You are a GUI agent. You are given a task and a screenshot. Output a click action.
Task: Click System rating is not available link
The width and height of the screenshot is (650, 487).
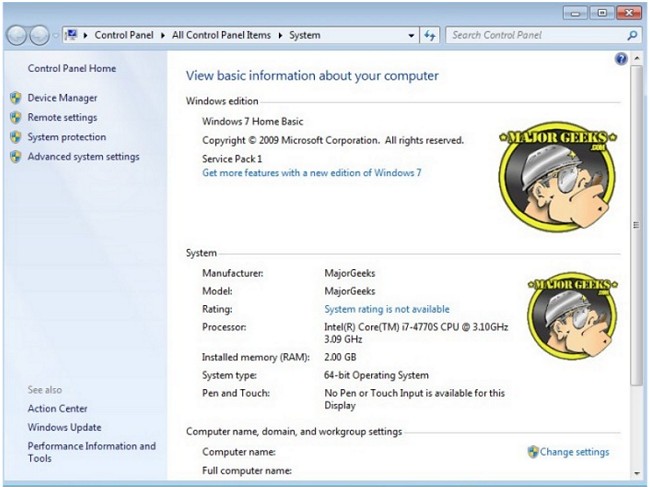[x=387, y=309]
